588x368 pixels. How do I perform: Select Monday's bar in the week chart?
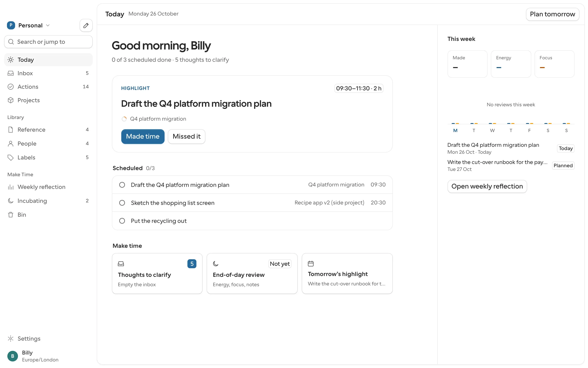[x=455, y=124]
